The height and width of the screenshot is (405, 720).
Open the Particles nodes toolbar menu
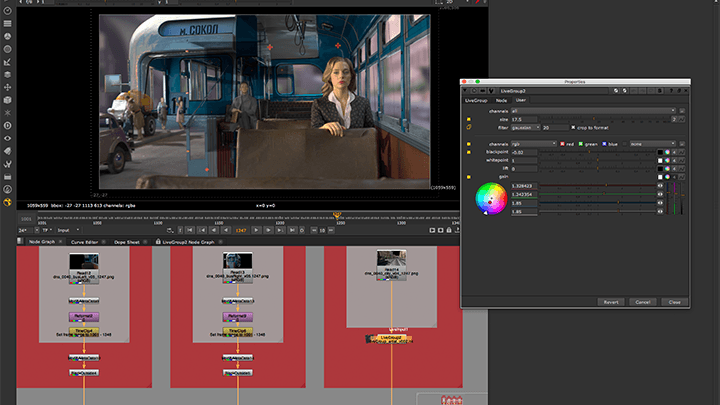tap(7, 112)
